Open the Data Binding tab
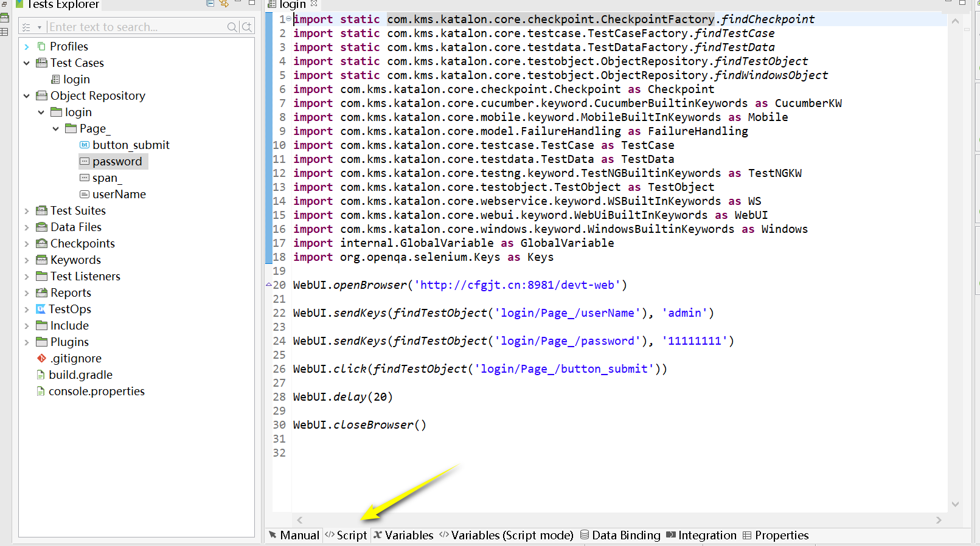Image resolution: width=980 pixels, height=546 pixels. (620, 535)
